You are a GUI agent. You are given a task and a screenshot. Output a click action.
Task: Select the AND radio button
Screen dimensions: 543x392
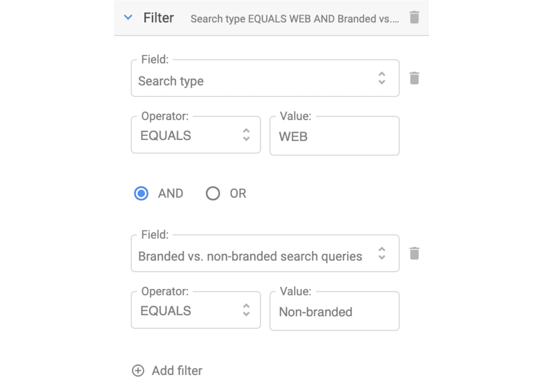[141, 193]
